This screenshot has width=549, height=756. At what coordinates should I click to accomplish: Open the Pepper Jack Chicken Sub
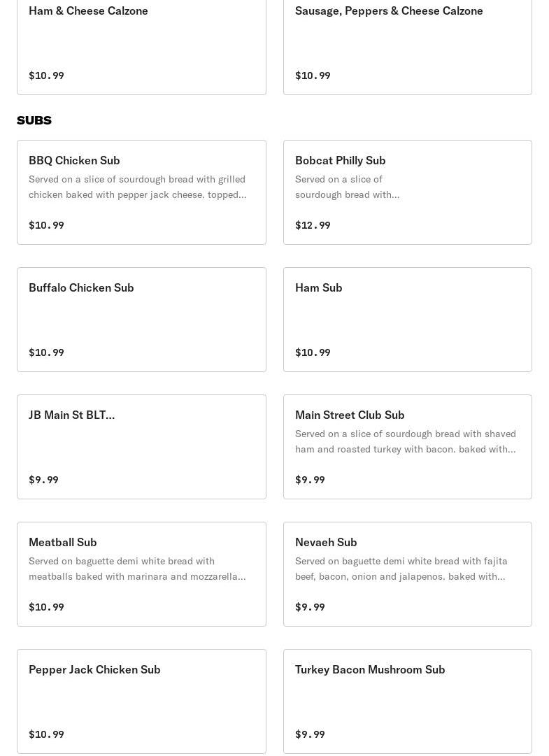tap(141, 701)
